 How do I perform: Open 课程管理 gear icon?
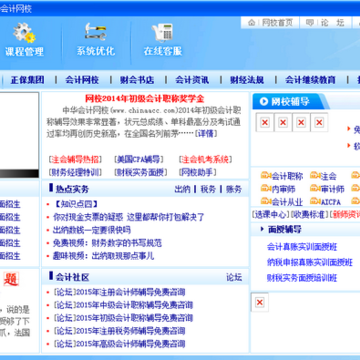(24, 33)
